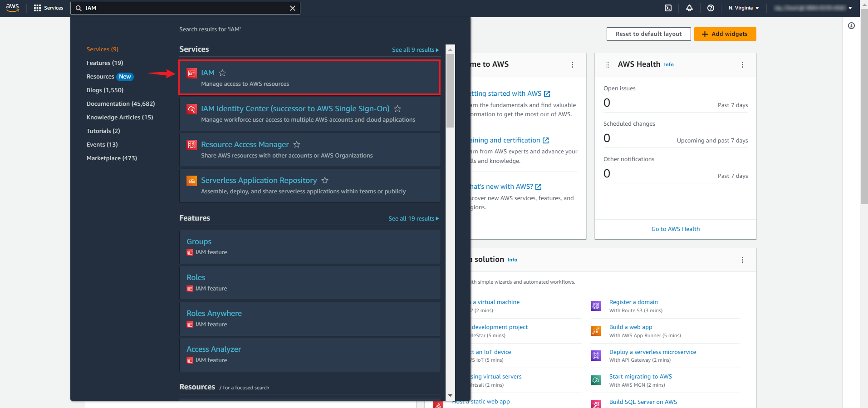Filter results by Marketplace (473)

[112, 158]
